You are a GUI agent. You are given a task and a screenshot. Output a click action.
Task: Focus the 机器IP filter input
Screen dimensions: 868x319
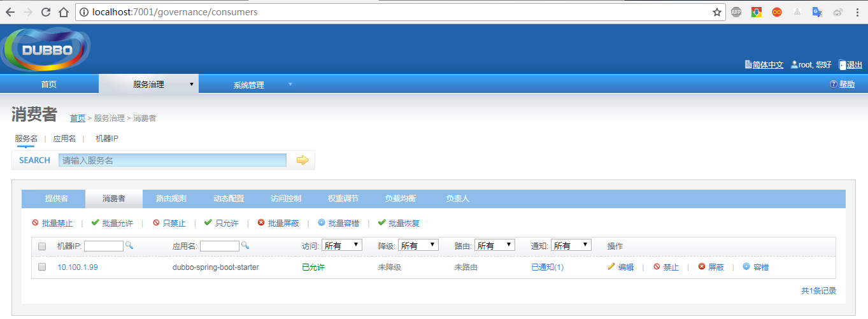pyautogui.click(x=104, y=246)
